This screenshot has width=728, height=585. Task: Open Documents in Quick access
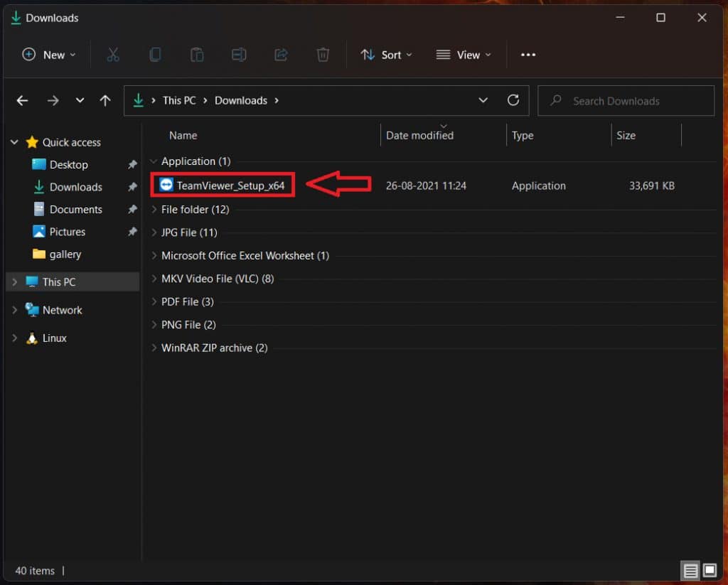coord(75,210)
